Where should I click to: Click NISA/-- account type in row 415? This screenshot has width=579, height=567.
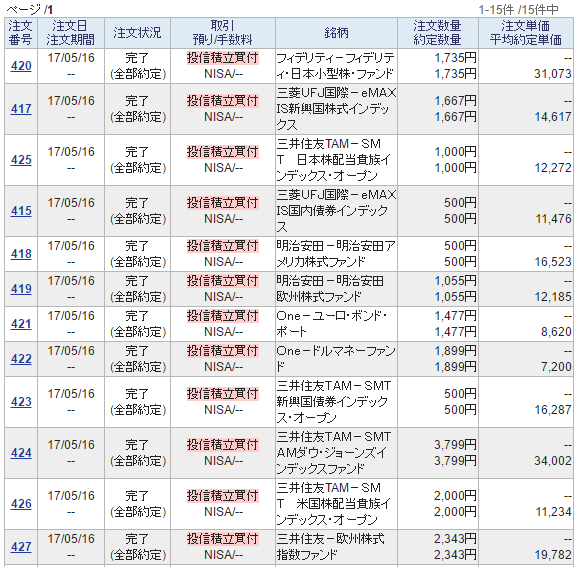click(223, 219)
